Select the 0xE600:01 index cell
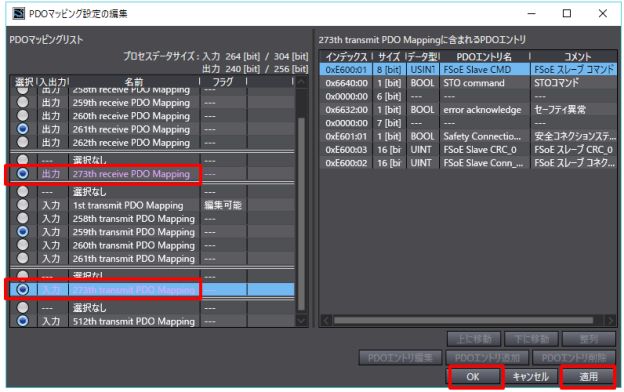This screenshot has height=392, width=624. point(346,70)
